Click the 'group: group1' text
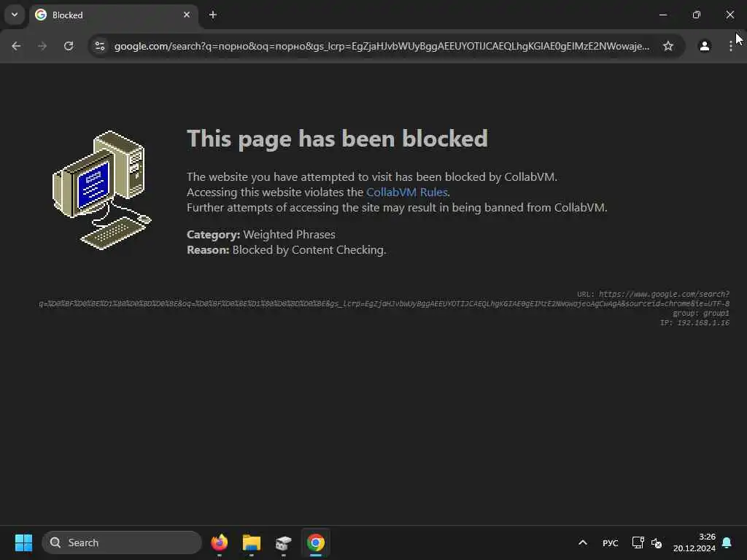 [701, 314]
